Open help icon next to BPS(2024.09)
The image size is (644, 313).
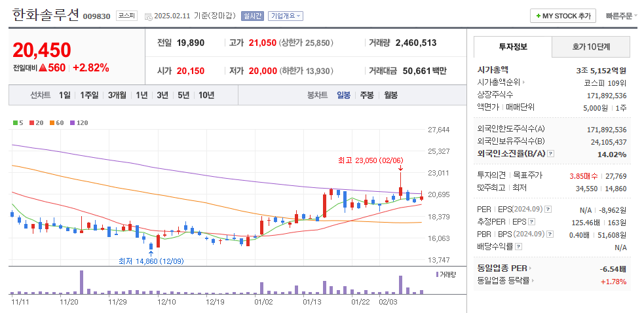(550, 234)
